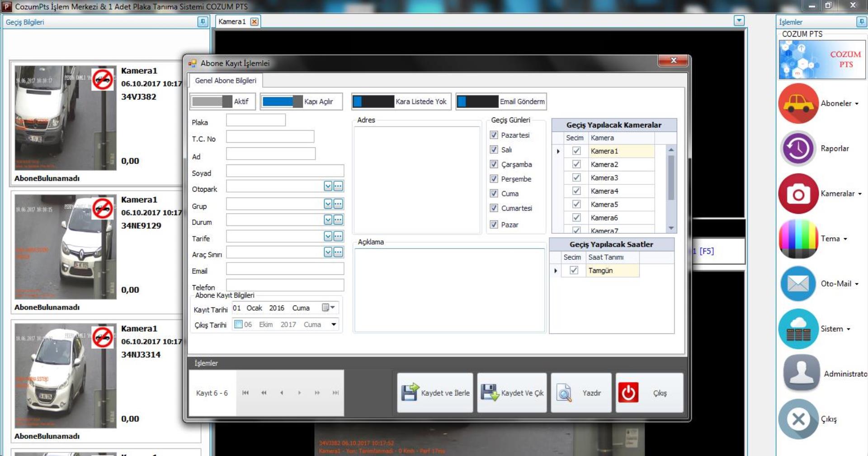This screenshot has width=868, height=456.
Task: Select the Genel Abone Bilgileri tab
Action: [x=226, y=80]
